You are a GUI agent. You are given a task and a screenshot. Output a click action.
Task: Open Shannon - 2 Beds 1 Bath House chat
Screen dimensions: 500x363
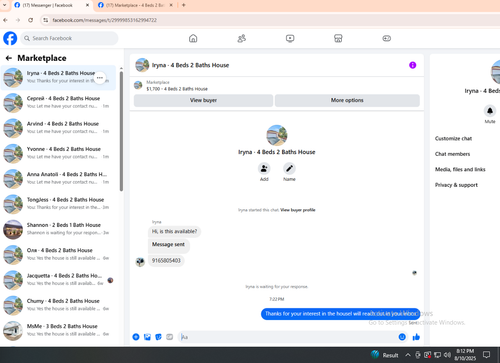click(58, 229)
